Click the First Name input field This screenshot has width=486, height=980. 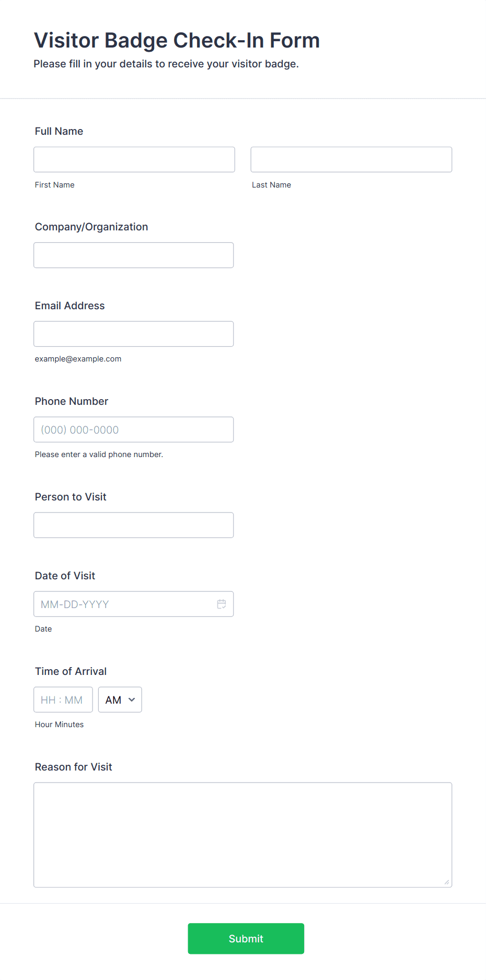tap(134, 159)
